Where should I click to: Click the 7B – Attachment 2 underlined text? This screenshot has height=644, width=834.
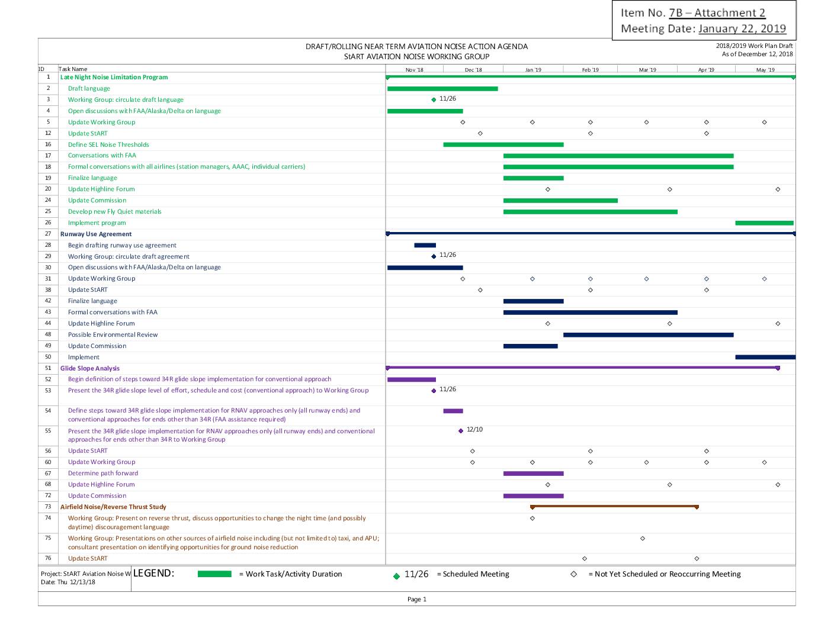point(717,13)
